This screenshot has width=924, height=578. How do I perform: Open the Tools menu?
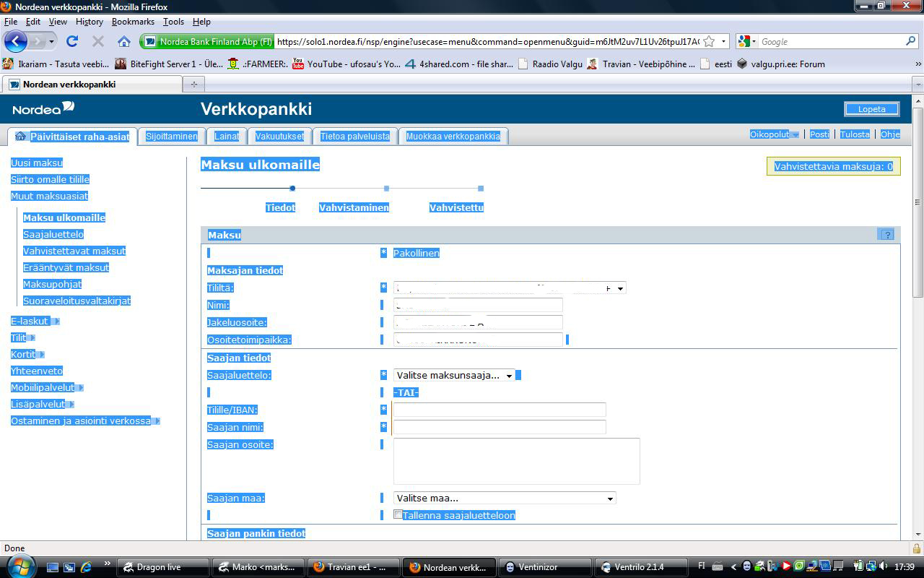point(173,22)
